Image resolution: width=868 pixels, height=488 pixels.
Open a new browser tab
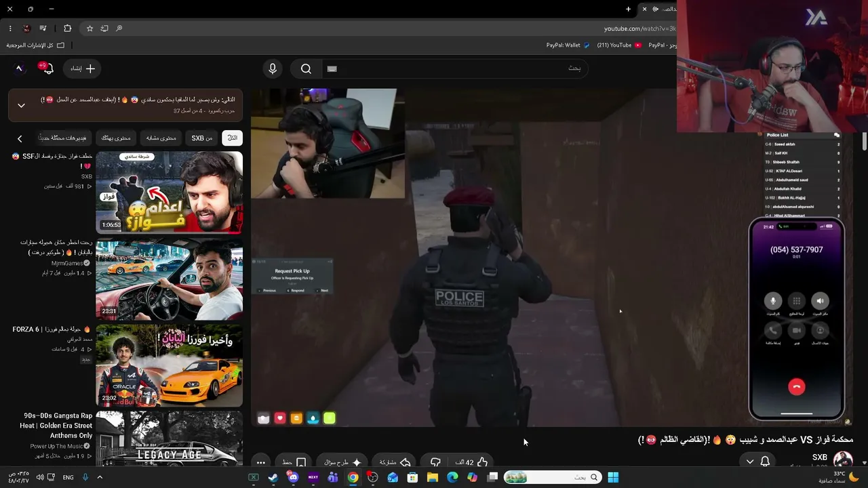[628, 9]
